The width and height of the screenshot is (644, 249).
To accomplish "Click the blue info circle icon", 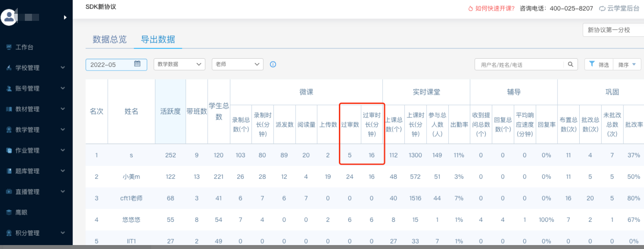I will [x=273, y=64].
